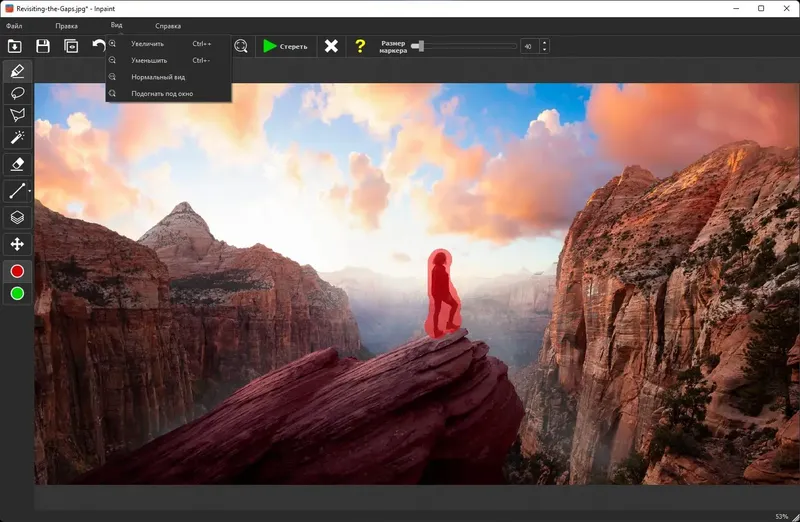Click the white X clear selection icon

331,46
